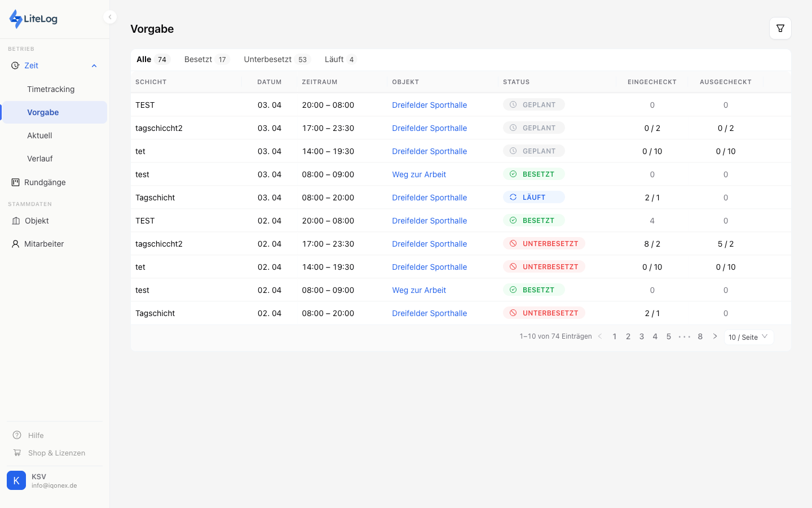
Task: Click the KSV user avatar
Action: pyautogui.click(x=16, y=480)
